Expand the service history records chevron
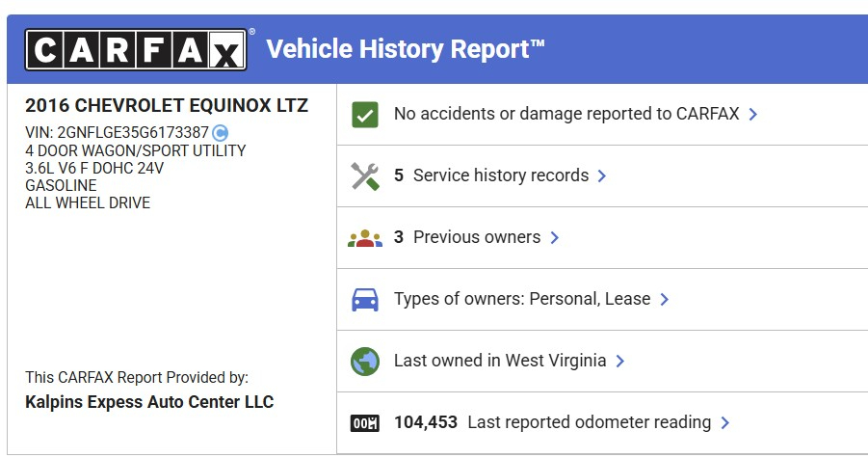The image size is (868, 458). coord(602,176)
